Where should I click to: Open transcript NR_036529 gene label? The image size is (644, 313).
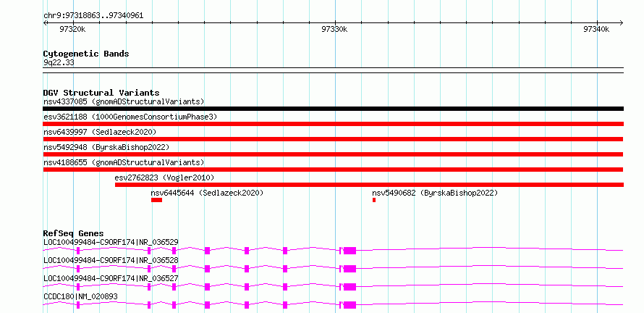click(111, 242)
